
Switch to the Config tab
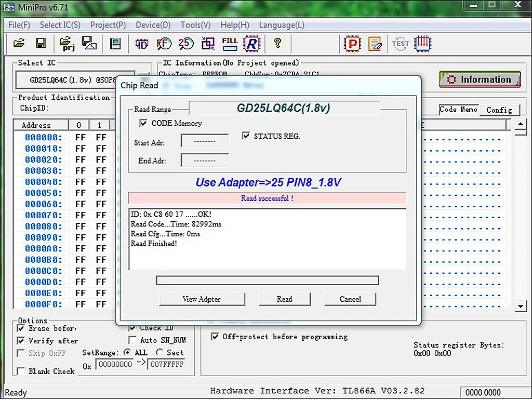[499, 110]
